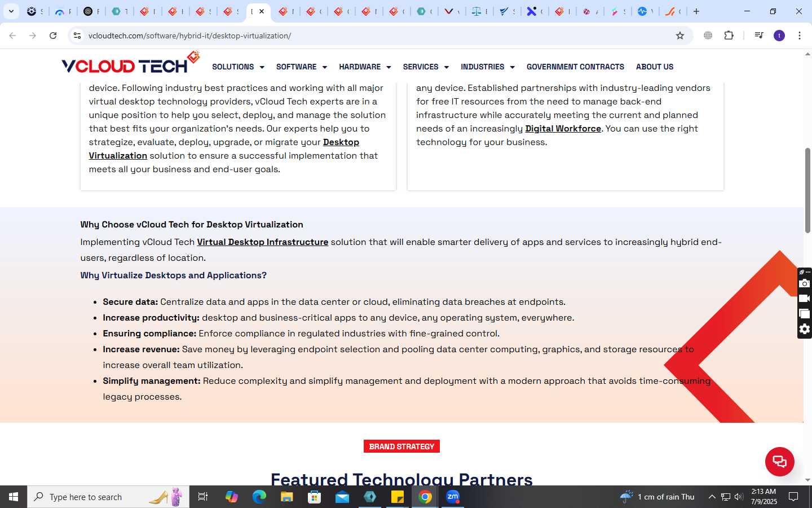This screenshot has width=812, height=508.
Task: Open Sticky Notes from the taskbar
Action: point(398,497)
